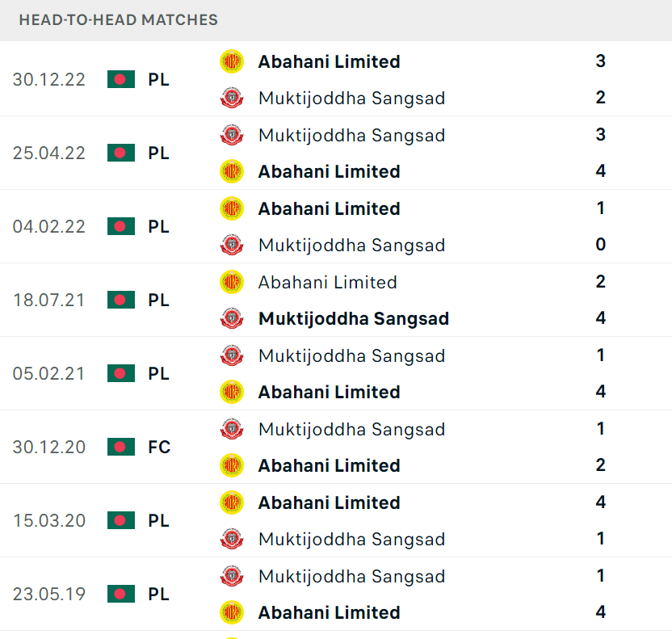672x639 pixels.
Task: Click the score 4 for Abahani on 25.04.22
Action: pos(600,171)
